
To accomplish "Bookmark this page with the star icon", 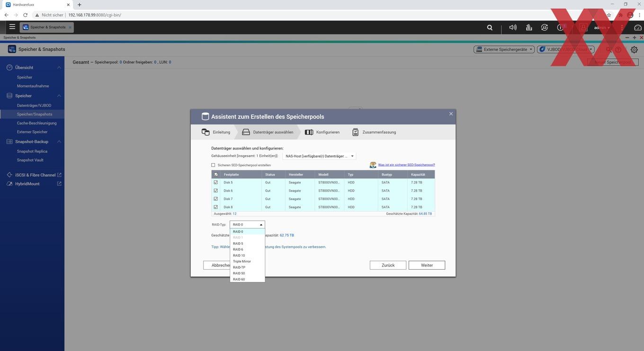I will click(x=609, y=15).
